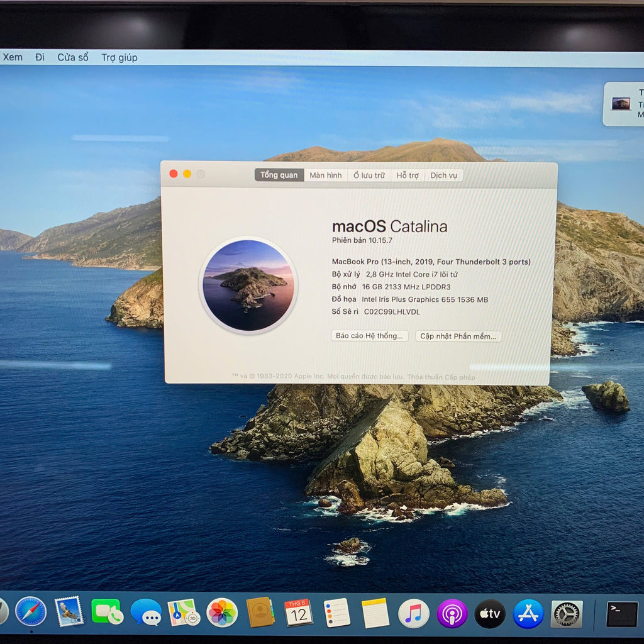Viewport: 644px width, 644px height.
Task: Open the Xem menu
Action: (13, 57)
